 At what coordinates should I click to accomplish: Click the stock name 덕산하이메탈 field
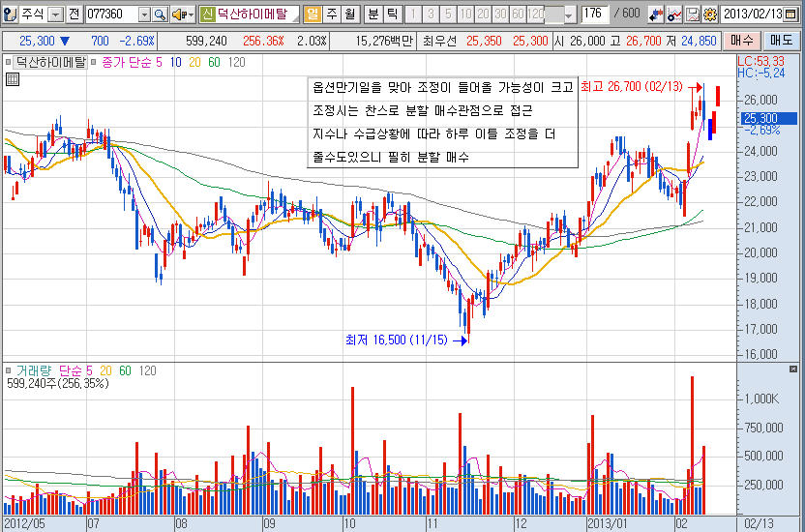pos(256,14)
